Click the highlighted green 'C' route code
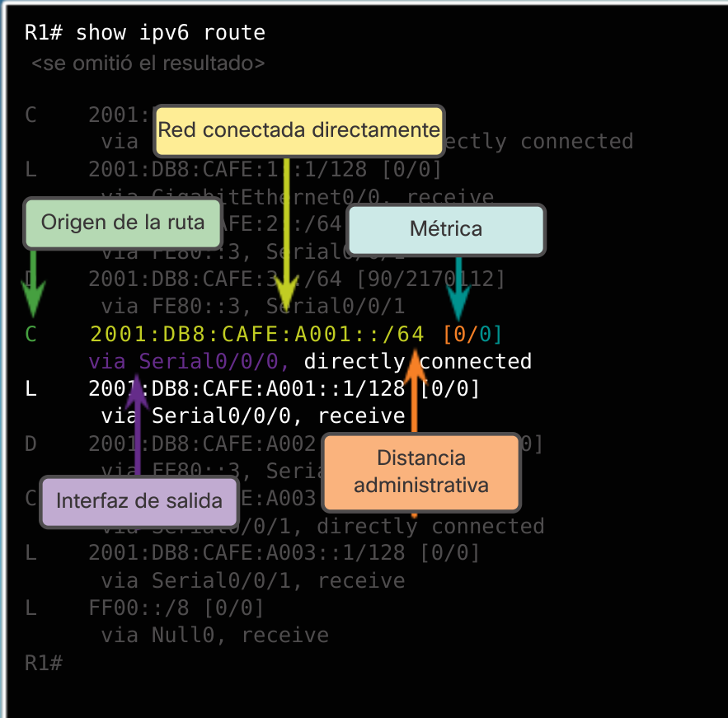The image size is (728, 718). click(x=31, y=335)
